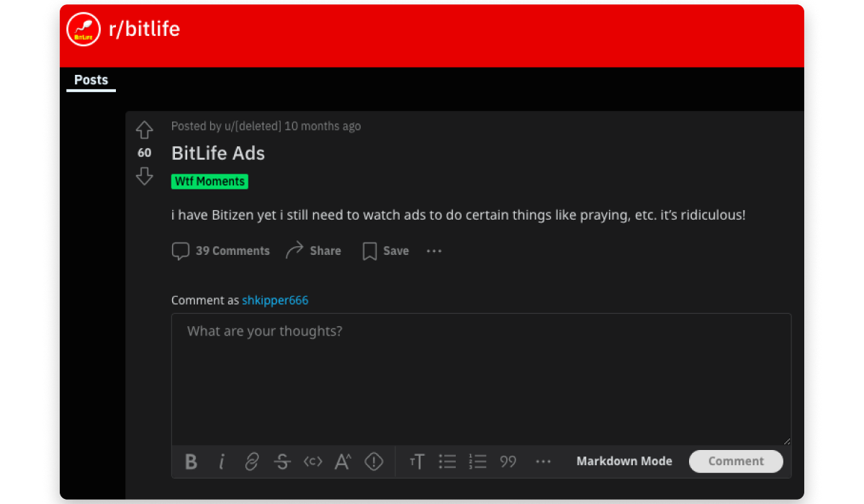Apply superscript formatting
Viewport: 864px width, 504px height.
tap(343, 462)
